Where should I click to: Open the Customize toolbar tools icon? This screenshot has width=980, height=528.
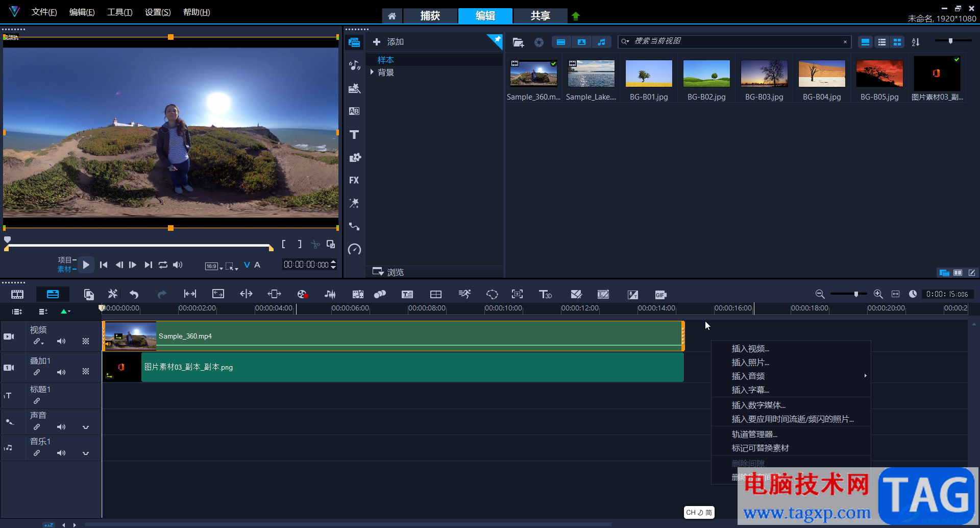pos(112,294)
